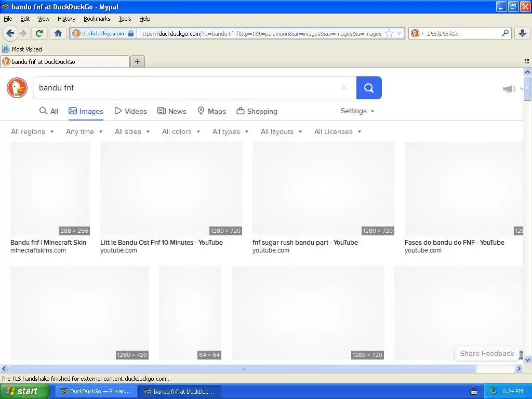Open Litt le Bandu Ost Fnf 10 Minutes link
532x399 pixels.
(x=162, y=242)
